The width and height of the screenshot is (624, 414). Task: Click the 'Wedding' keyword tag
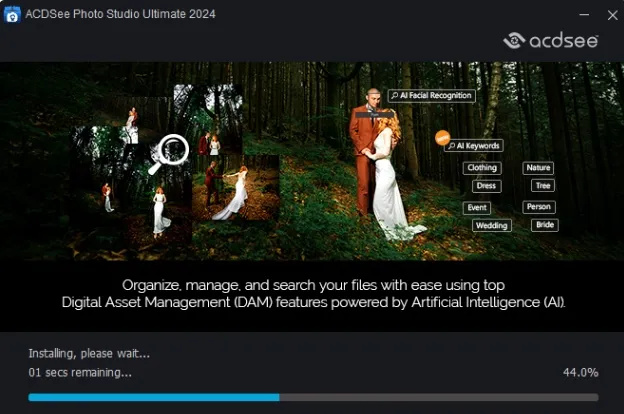point(491,226)
